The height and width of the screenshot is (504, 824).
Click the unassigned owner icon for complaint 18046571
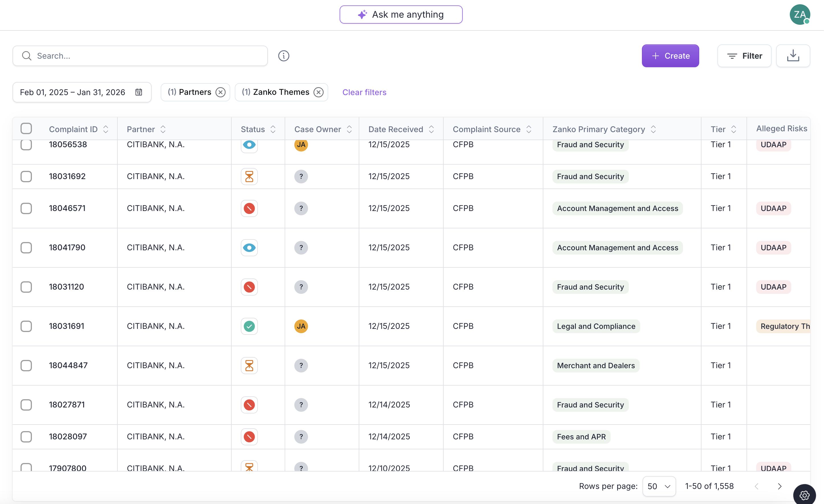tap(301, 208)
